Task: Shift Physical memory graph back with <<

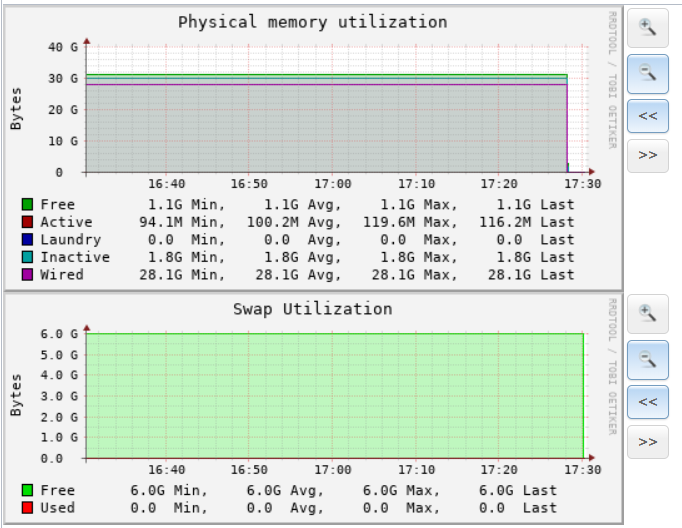Action: (647, 115)
